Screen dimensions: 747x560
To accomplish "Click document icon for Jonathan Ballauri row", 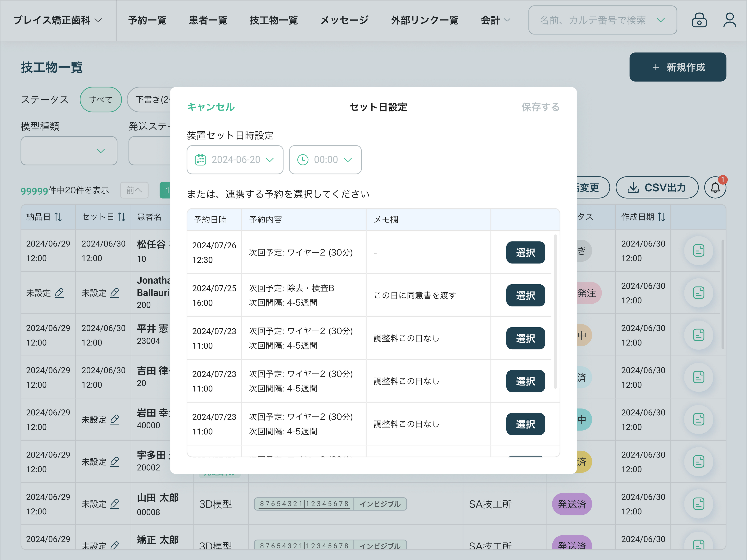I will tap(698, 293).
